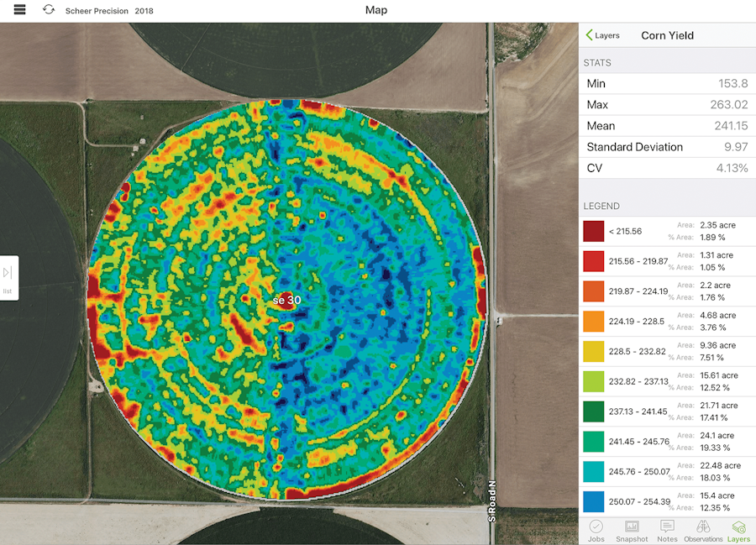Screen dimensions: 756x545
Task: Select the Layers stack icon
Action: click(738, 527)
